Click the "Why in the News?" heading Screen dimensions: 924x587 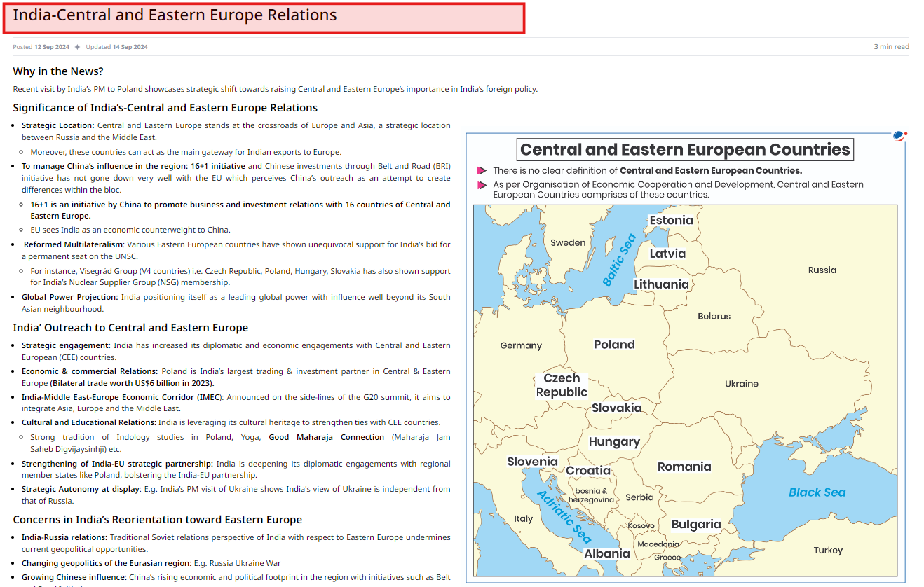(x=58, y=71)
